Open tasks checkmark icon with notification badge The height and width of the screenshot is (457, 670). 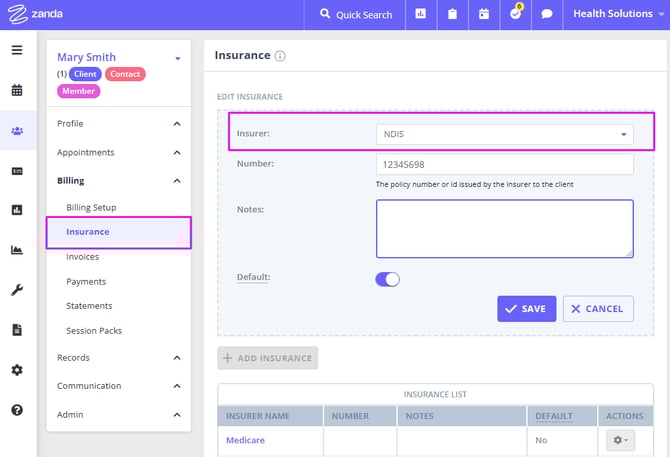coord(516,15)
